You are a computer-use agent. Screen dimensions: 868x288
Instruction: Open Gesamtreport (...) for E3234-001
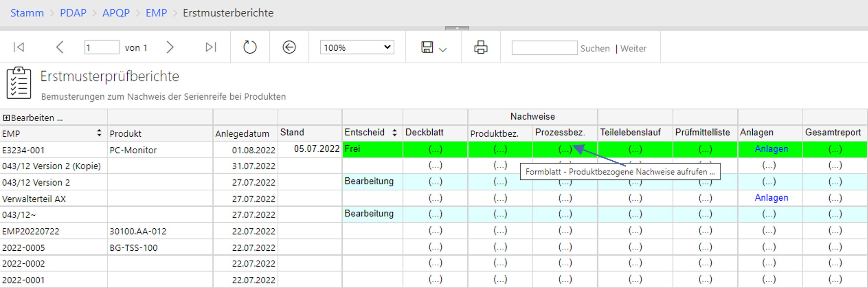(835, 149)
